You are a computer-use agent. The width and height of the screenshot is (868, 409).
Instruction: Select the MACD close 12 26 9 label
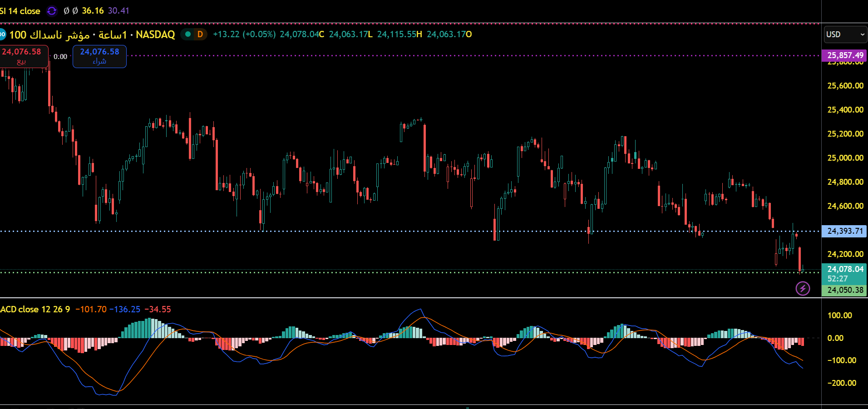coord(35,309)
